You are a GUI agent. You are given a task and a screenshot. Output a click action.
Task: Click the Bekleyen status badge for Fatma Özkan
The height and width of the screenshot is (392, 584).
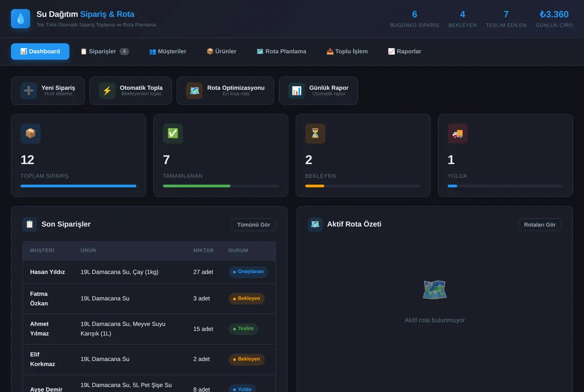247,299
